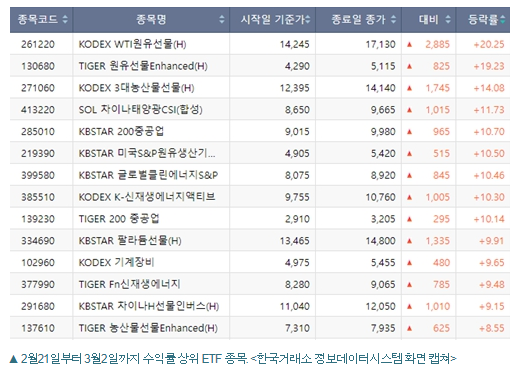Click the 종목명 column header text

(151, 19)
